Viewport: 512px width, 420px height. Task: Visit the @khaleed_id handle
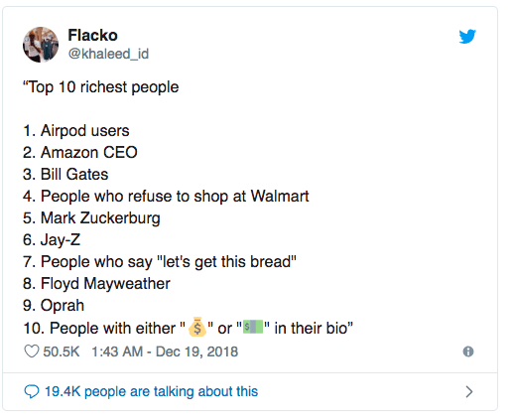click(108, 54)
